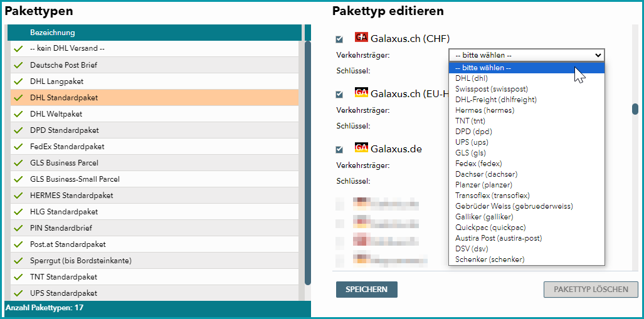Click the Galaxus.de logo icon
This screenshot has height=319, width=644.
point(361,148)
